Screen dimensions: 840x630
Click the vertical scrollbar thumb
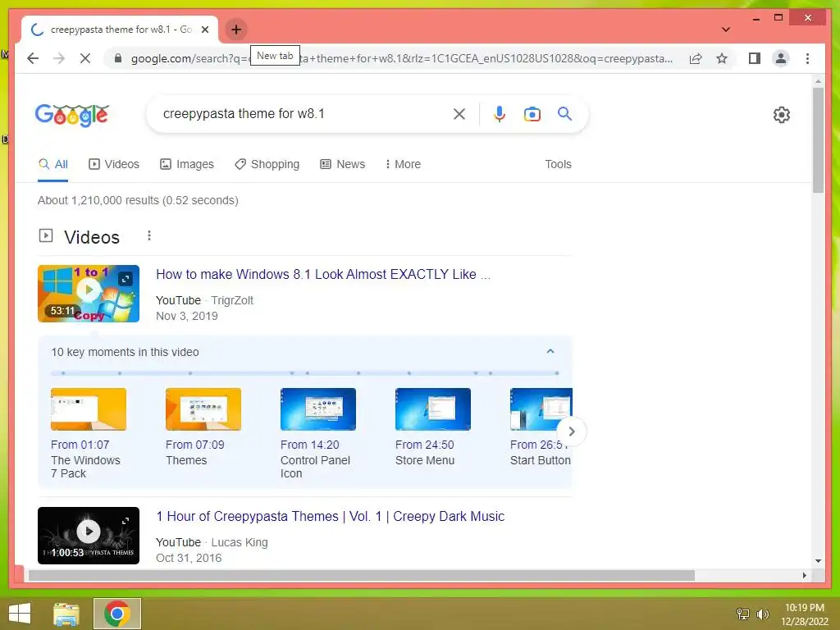(x=818, y=139)
